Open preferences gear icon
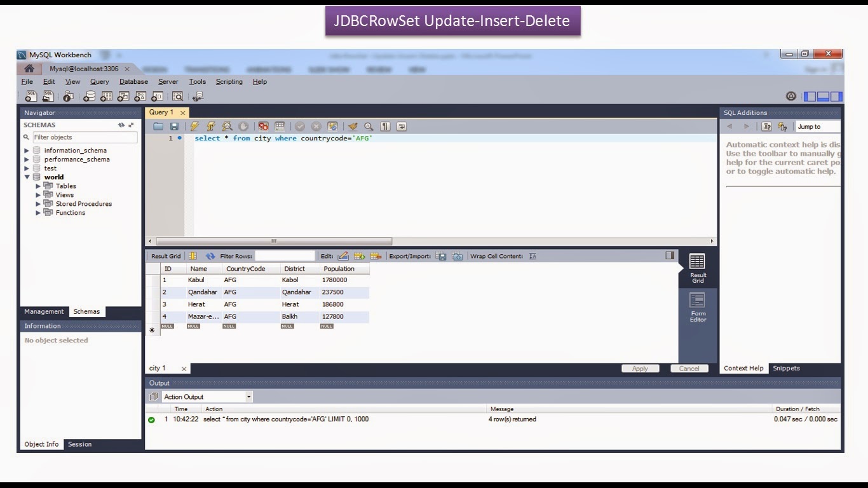 click(x=791, y=97)
